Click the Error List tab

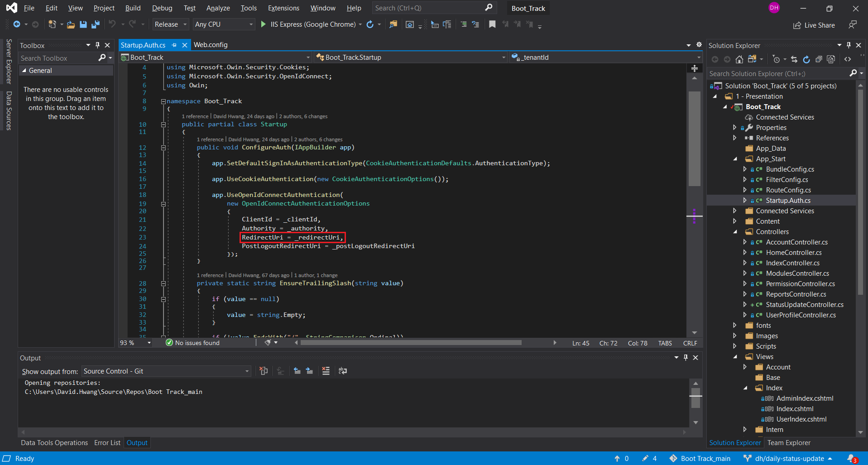107,443
